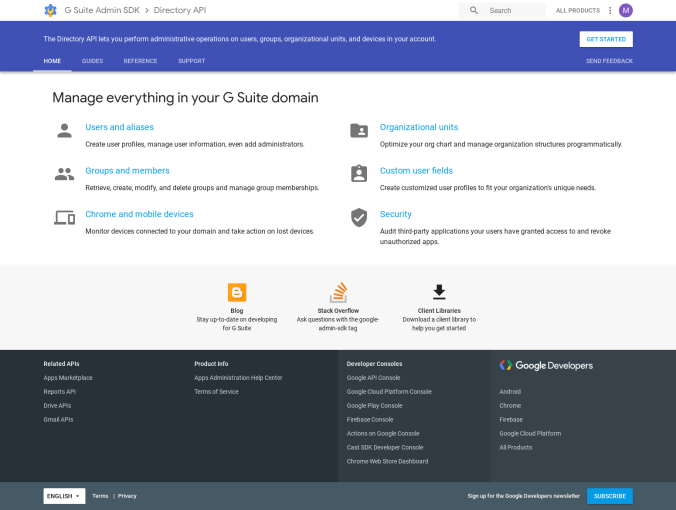Switch to the GUIDES tab

(93, 61)
